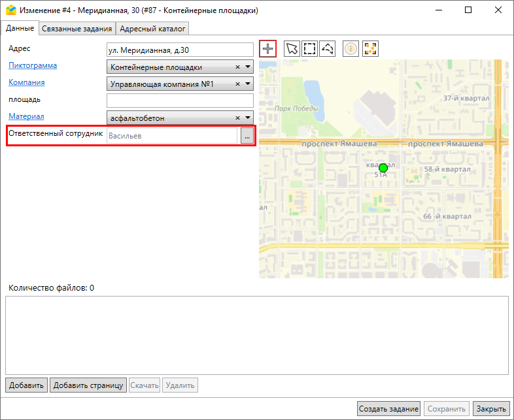Activate the rectangular selection tool
Screen dimensions: 514x420
[309, 49]
